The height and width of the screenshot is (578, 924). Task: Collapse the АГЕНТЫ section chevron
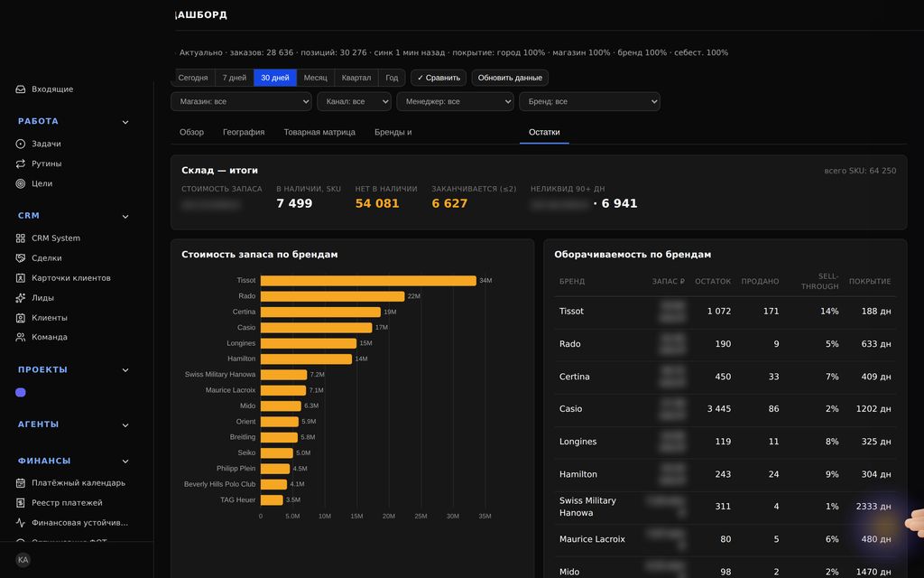pos(125,425)
